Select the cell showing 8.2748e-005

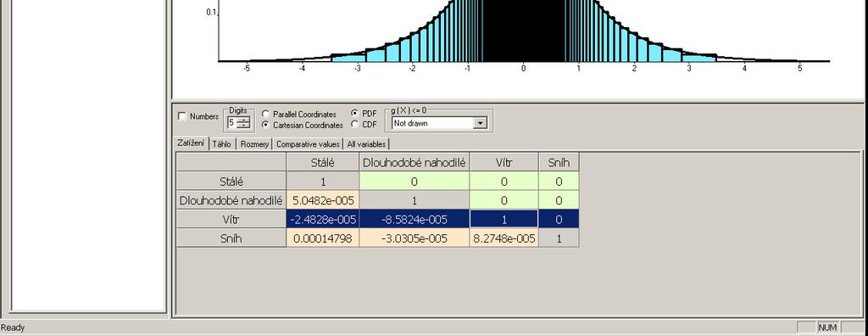504,238
